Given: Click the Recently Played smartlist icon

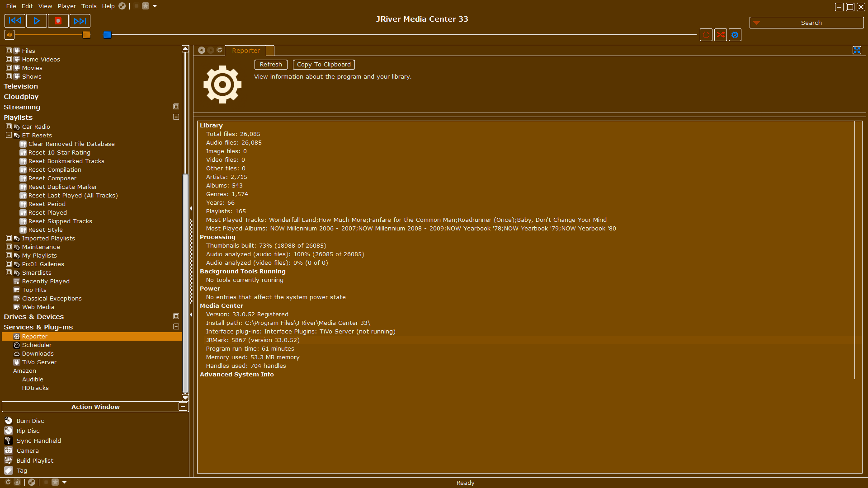Looking at the screenshot, I should [x=17, y=282].
